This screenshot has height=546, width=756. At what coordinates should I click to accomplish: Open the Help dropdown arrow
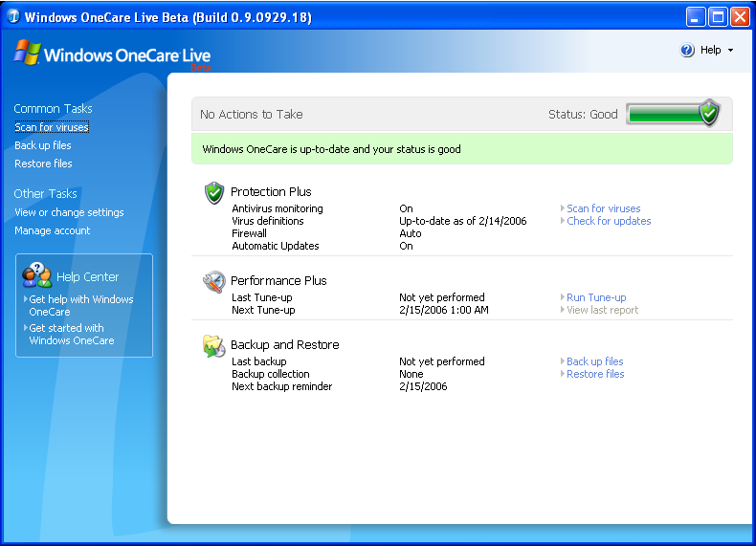coord(730,50)
